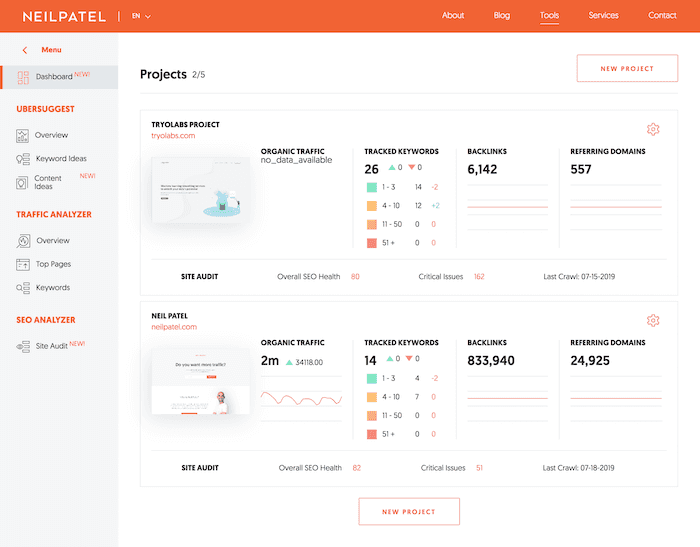
Task: Open the tryolabs.com link
Action: 173,136
